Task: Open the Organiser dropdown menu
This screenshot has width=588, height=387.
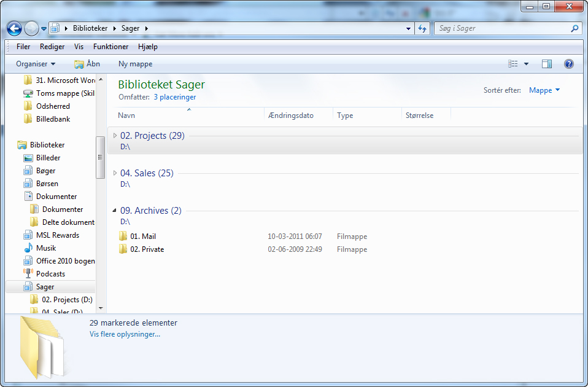Action: [36, 64]
